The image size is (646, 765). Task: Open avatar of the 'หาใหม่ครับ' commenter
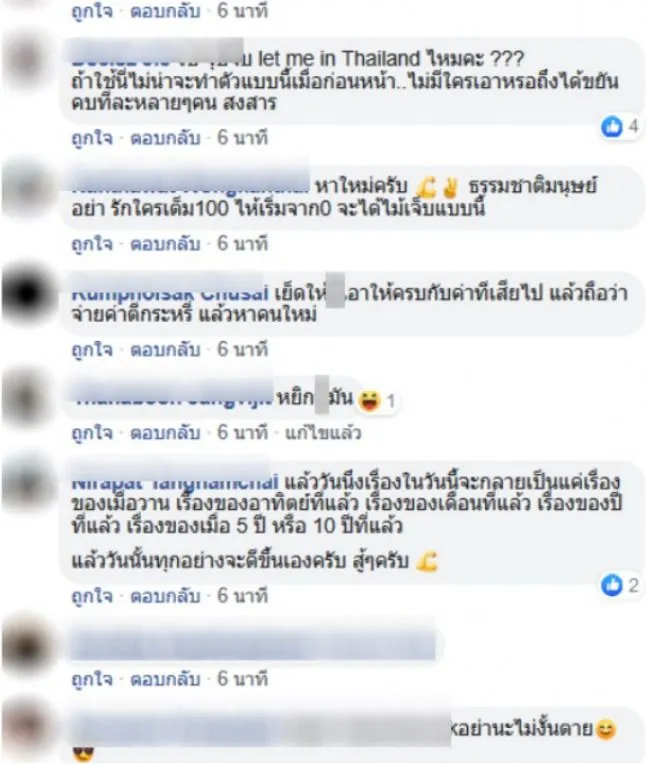27,188
